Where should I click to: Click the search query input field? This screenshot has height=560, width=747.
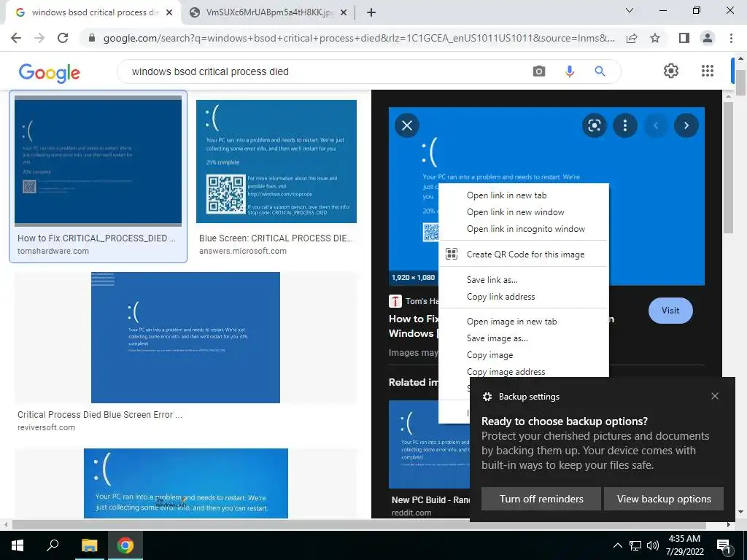click(x=324, y=71)
